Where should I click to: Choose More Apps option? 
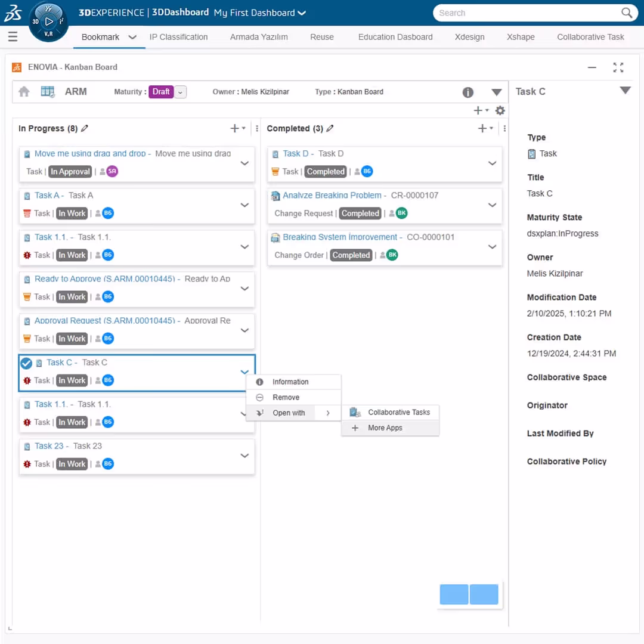390,428
